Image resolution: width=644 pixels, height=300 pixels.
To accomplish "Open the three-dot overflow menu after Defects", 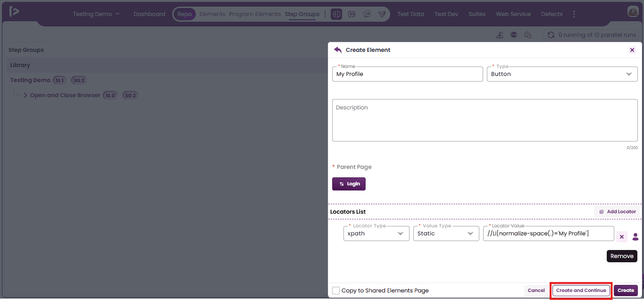I will point(574,14).
